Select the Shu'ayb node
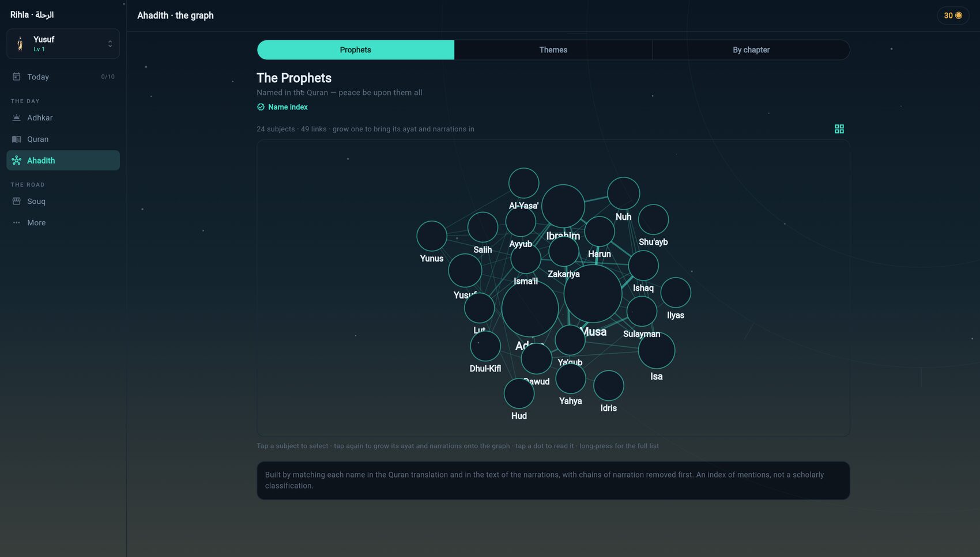The image size is (980, 557). click(653, 219)
